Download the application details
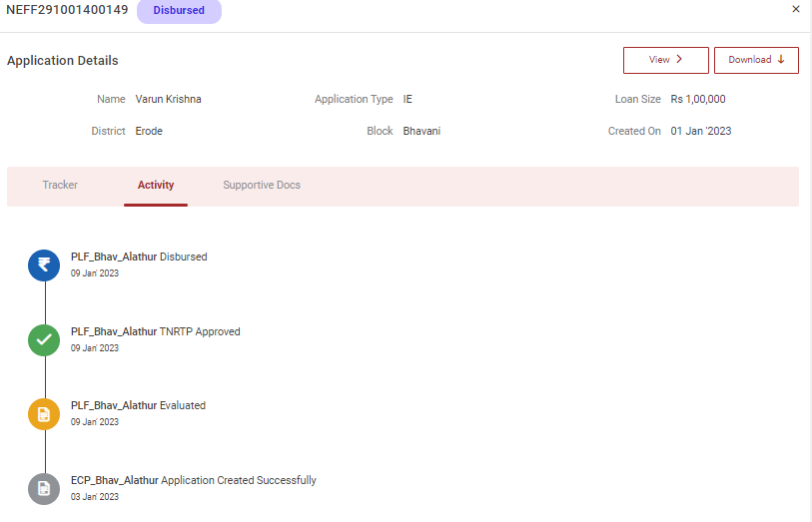The height and width of the screenshot is (522, 812). click(755, 60)
